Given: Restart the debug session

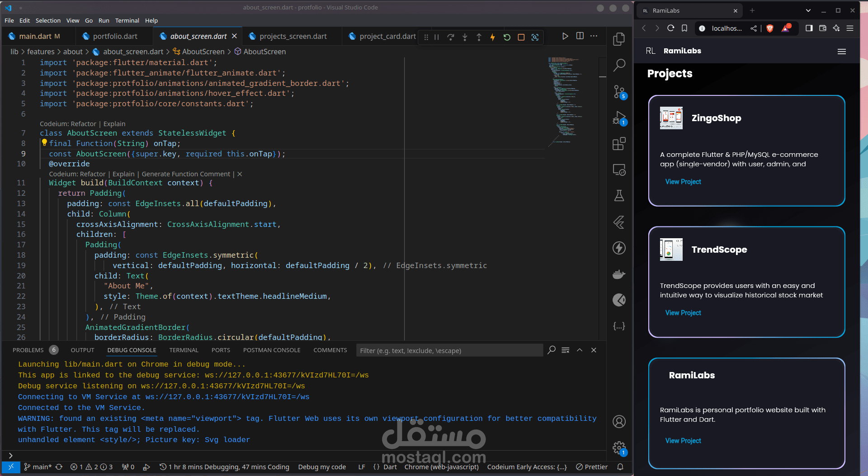Looking at the screenshot, I should (x=507, y=37).
